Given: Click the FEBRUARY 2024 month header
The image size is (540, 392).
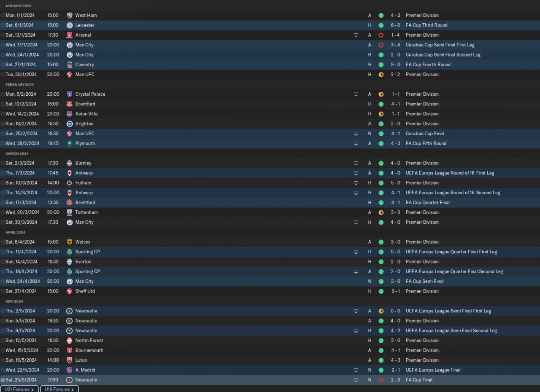Looking at the screenshot, I should pyautogui.click(x=21, y=85).
